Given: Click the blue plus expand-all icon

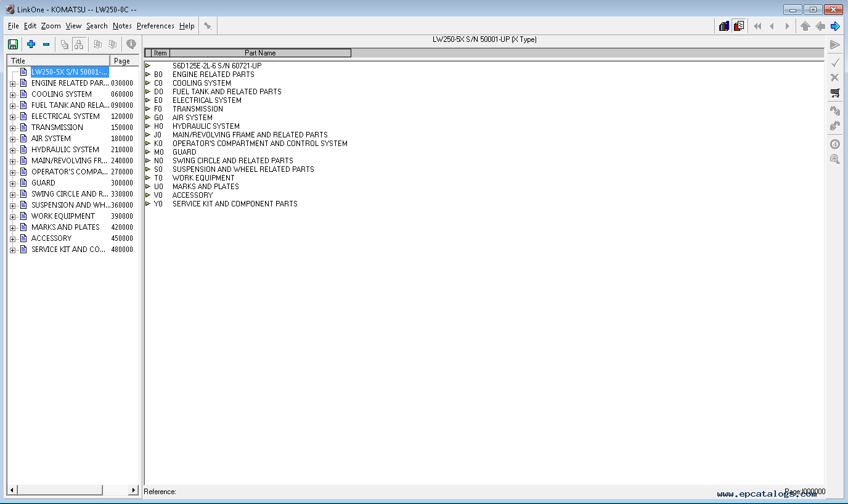Looking at the screenshot, I should [31, 44].
